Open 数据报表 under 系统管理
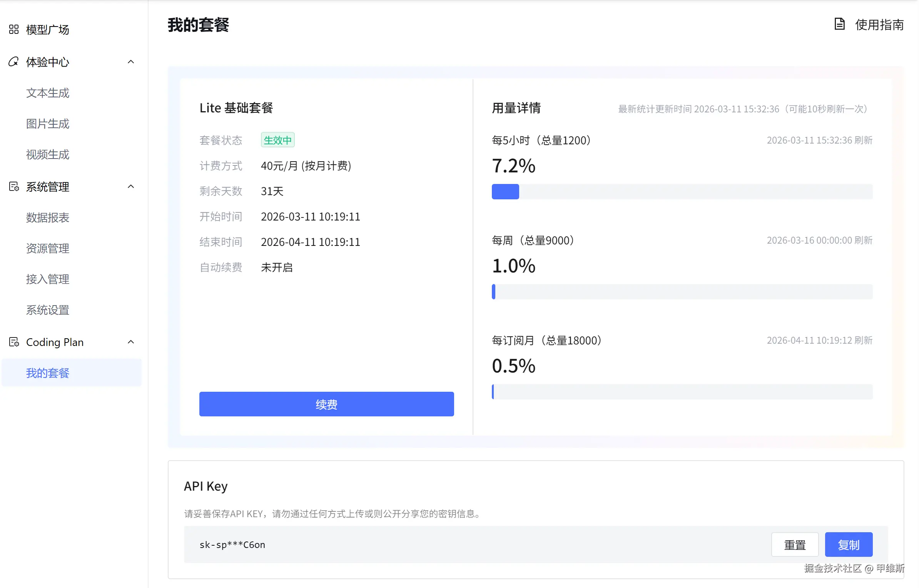This screenshot has width=919, height=588. pyautogui.click(x=48, y=217)
